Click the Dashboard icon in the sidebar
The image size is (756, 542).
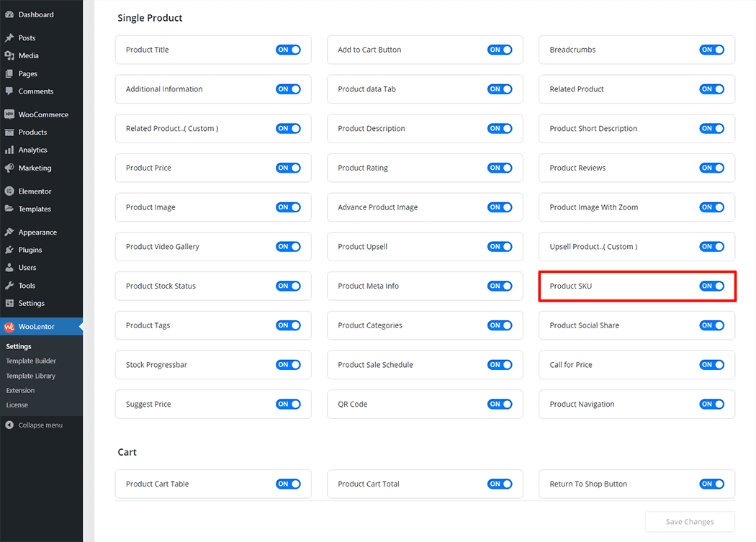tap(9, 14)
